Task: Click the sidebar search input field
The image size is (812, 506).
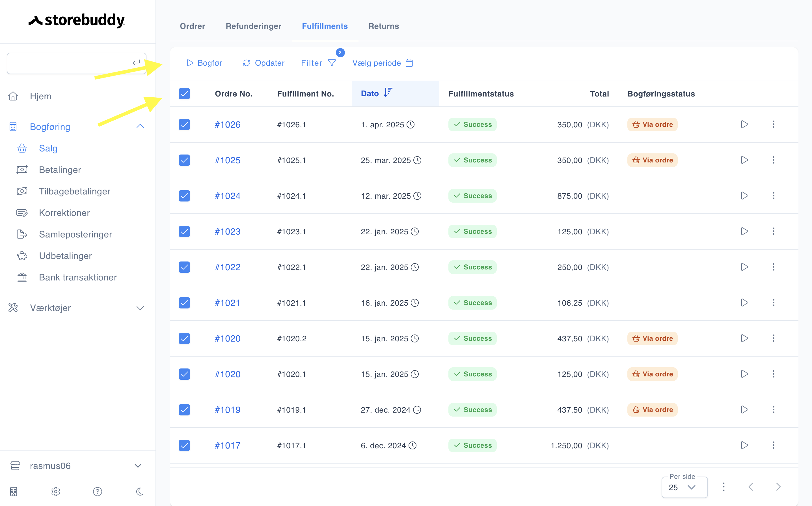Action: point(76,63)
